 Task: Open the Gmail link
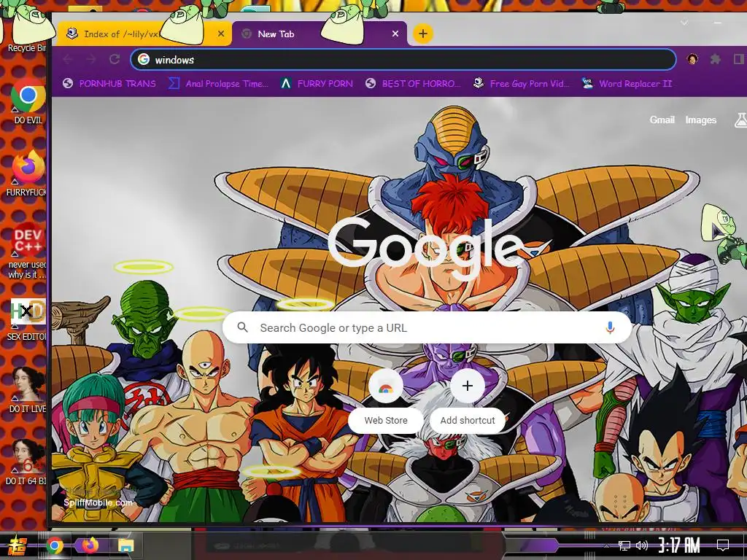[x=662, y=120]
